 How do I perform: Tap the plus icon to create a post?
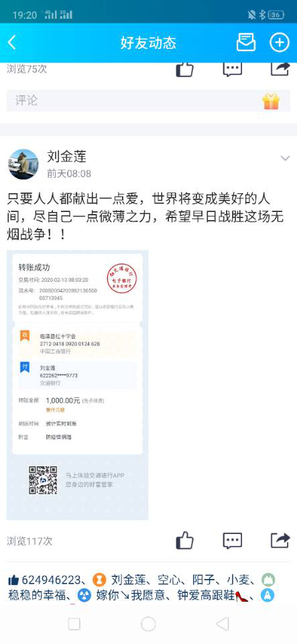[x=280, y=43]
